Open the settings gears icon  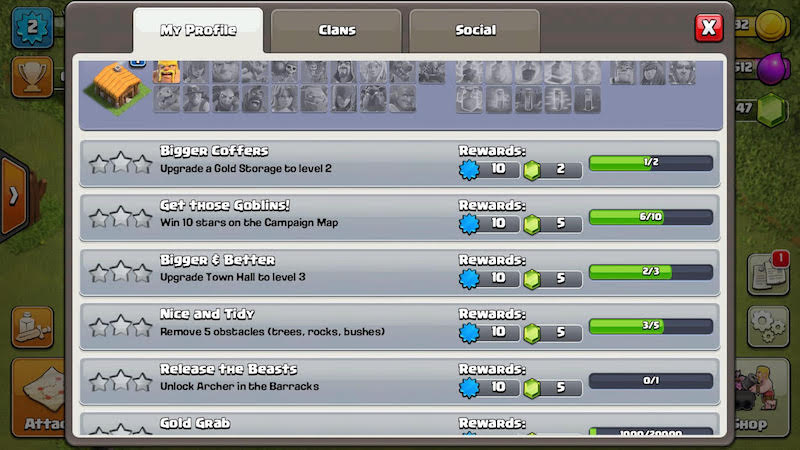(x=768, y=327)
